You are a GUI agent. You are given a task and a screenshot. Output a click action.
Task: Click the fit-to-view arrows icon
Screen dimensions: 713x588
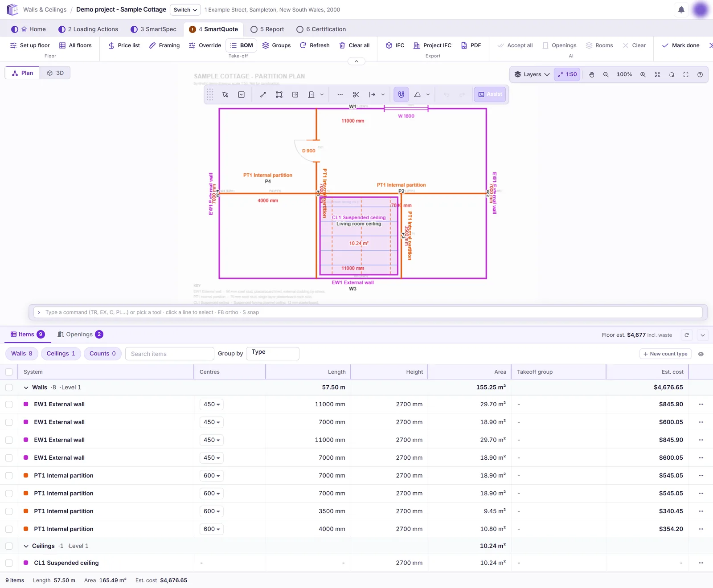coord(657,74)
